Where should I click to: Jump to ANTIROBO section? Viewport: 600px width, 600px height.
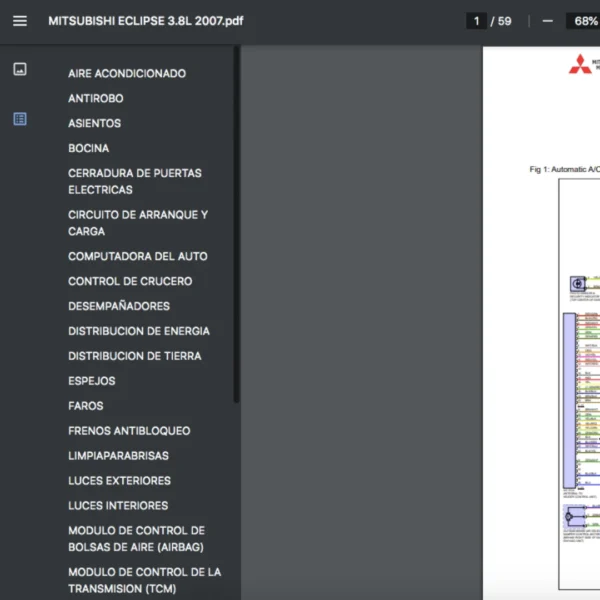coord(96,98)
